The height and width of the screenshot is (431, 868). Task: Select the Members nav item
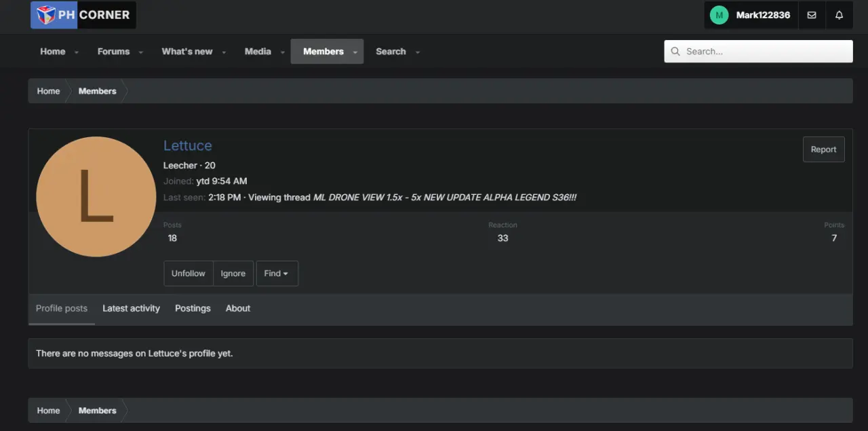coord(323,52)
